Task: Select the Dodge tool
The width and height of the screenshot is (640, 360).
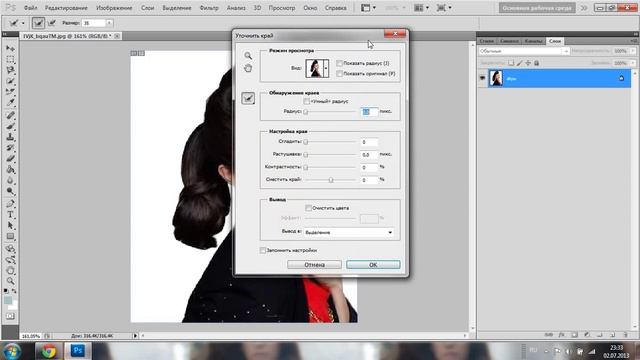Action: click(x=10, y=191)
